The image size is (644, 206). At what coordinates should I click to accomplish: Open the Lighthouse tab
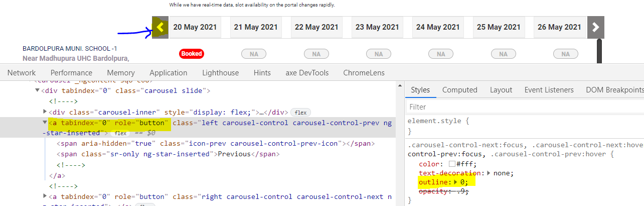coord(221,73)
